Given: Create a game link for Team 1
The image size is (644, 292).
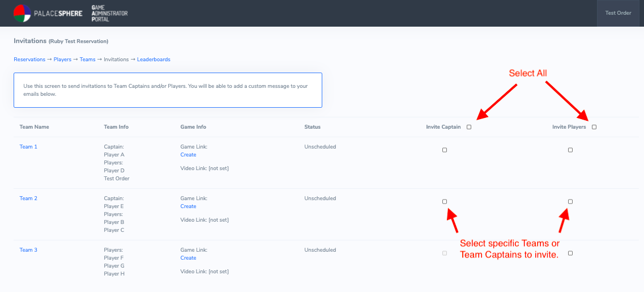Looking at the screenshot, I should coord(188,155).
